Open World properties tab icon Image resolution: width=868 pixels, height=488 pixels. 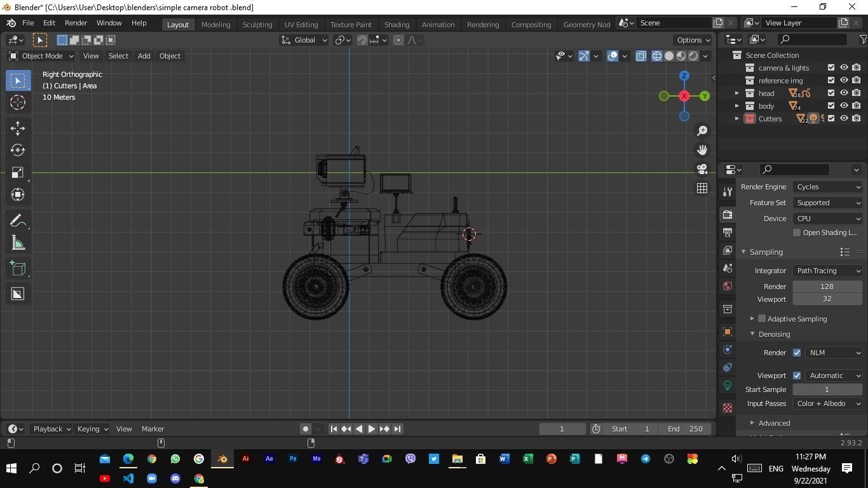(x=728, y=286)
